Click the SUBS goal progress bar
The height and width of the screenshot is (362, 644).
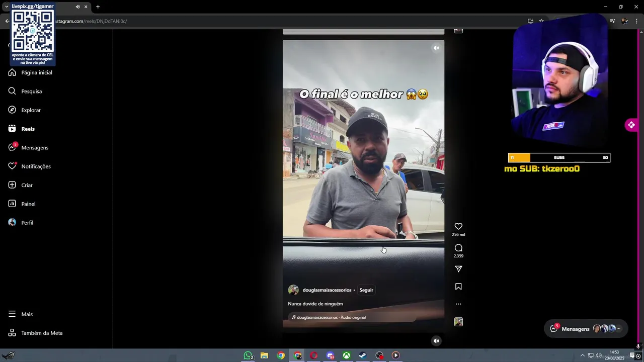pyautogui.click(x=559, y=158)
